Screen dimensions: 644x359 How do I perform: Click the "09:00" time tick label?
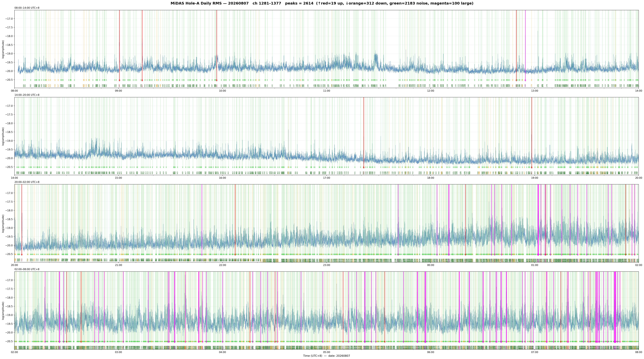tap(119, 91)
